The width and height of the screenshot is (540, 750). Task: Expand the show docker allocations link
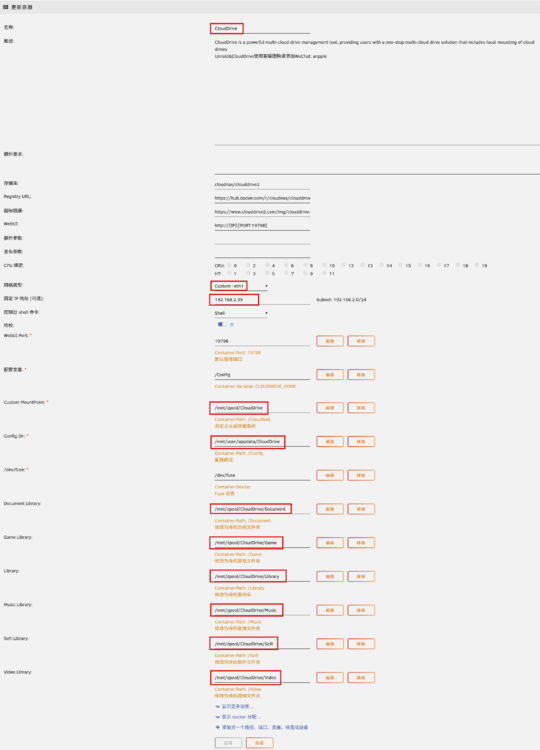coord(238,717)
